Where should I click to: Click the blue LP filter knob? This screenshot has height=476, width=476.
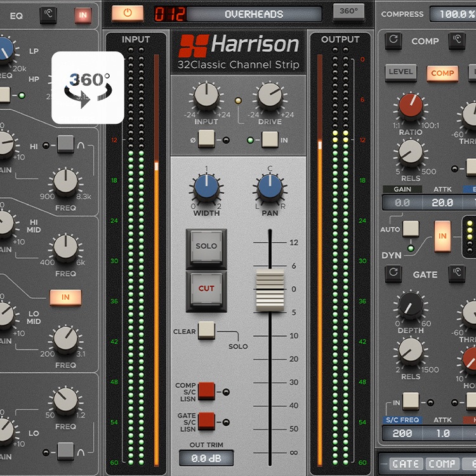4,50
